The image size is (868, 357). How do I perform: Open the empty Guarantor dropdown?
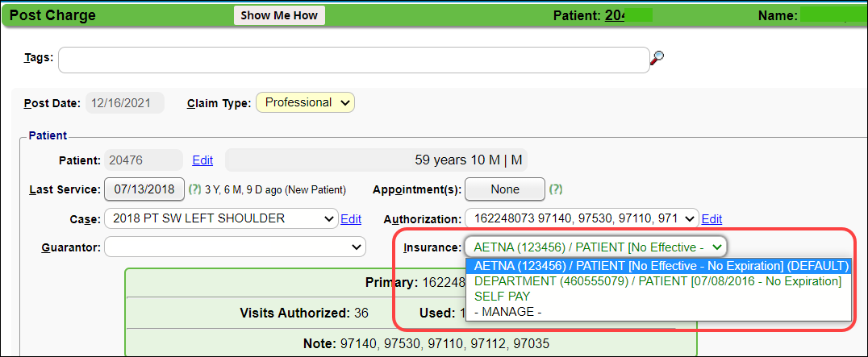[236, 247]
